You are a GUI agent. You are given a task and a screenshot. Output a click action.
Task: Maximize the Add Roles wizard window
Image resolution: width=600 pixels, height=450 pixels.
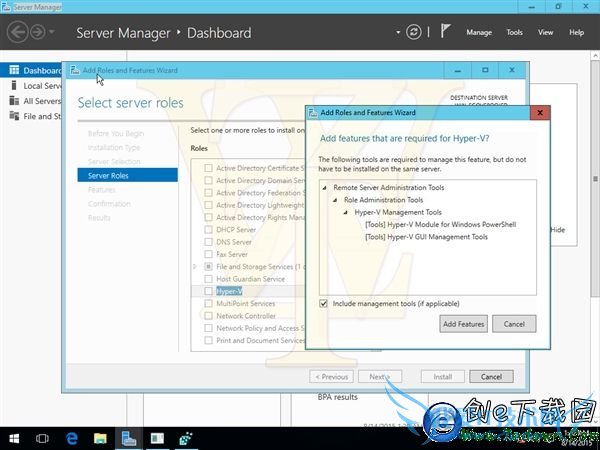[x=485, y=70]
